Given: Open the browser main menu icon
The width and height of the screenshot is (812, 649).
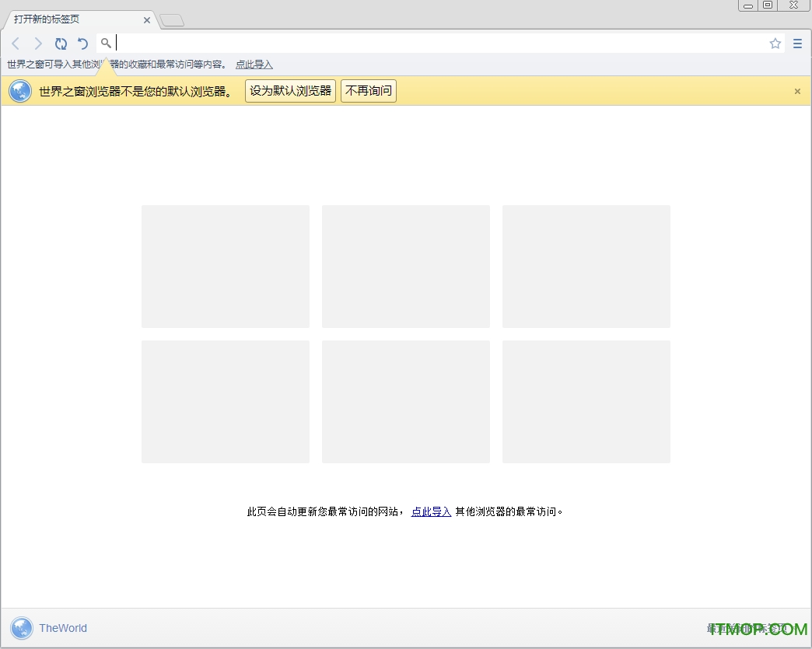Looking at the screenshot, I should pos(797,44).
